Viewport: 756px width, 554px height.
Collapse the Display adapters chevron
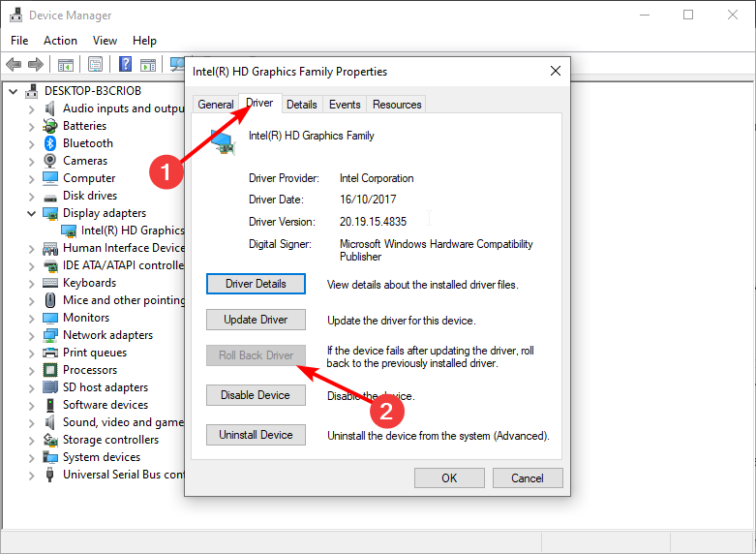[31, 213]
